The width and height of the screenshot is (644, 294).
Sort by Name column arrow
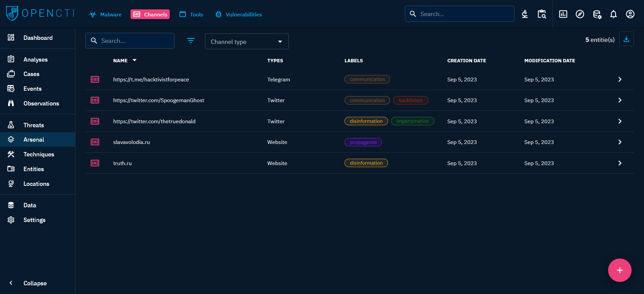point(135,60)
